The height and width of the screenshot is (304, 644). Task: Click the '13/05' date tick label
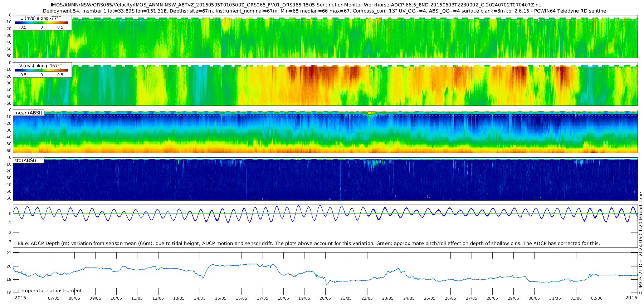click(179, 298)
